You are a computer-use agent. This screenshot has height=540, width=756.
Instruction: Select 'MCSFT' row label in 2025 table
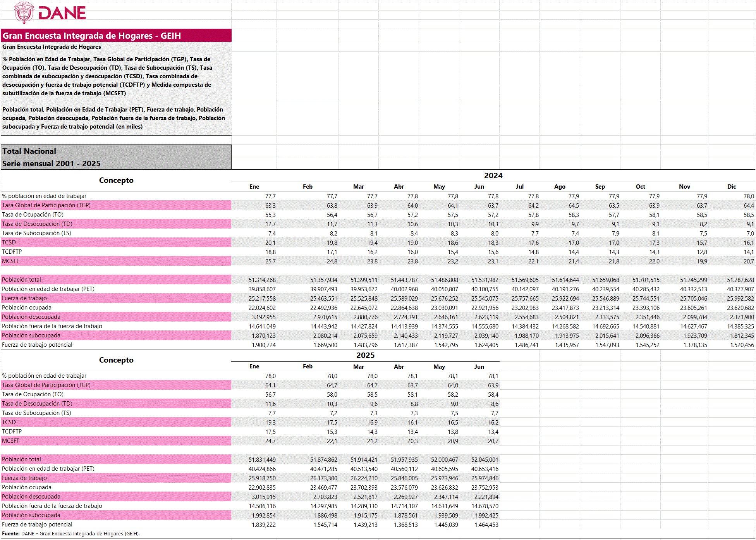click(x=10, y=441)
